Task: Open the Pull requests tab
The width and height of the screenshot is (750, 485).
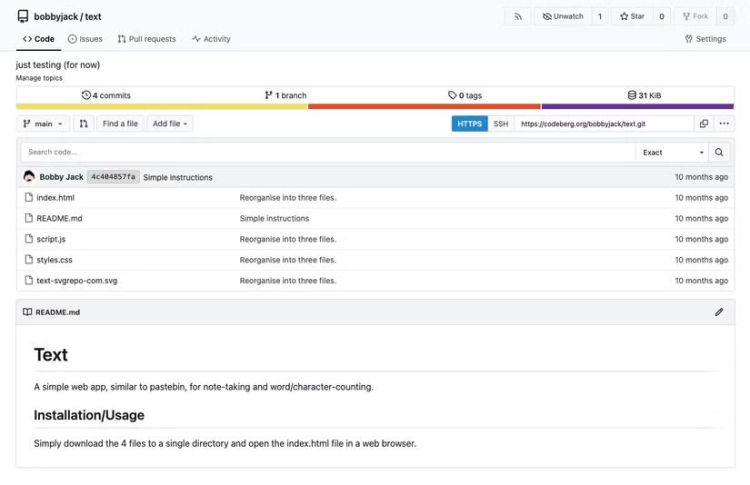Action: [x=146, y=39]
